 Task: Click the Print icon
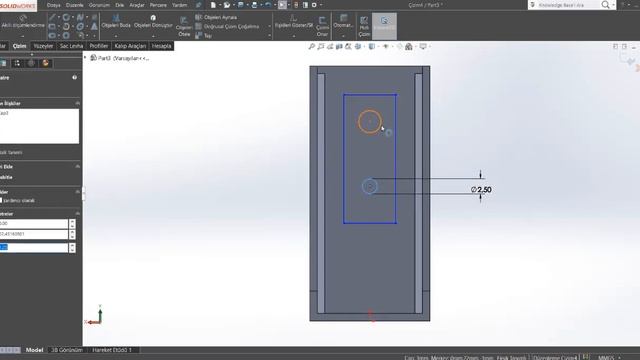pos(254,5)
